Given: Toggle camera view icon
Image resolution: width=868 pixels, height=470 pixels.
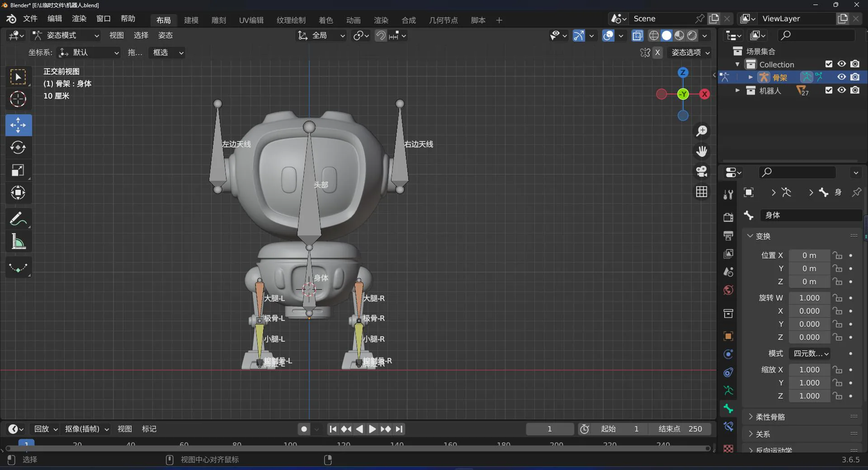Looking at the screenshot, I should coord(702,171).
